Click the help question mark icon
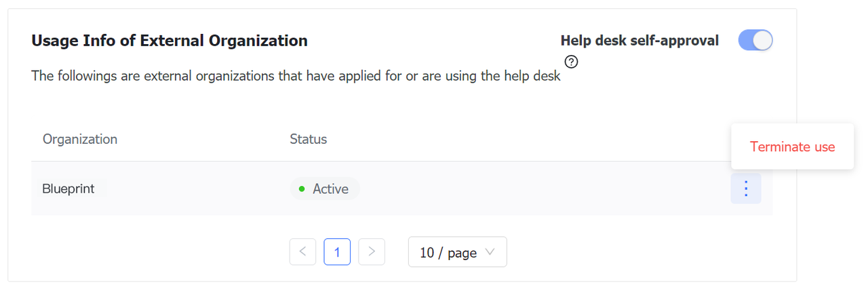The height and width of the screenshot is (285, 868). (x=571, y=63)
